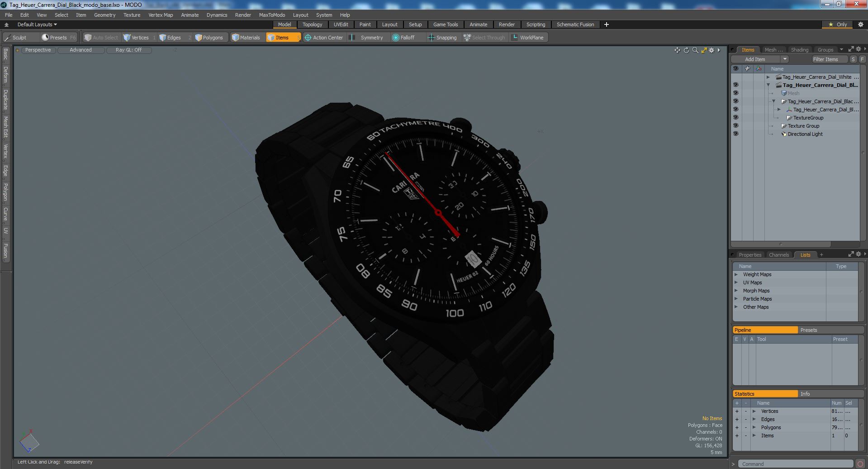Click the viewport rotate icon
This screenshot has width=868, height=469.
686,50
